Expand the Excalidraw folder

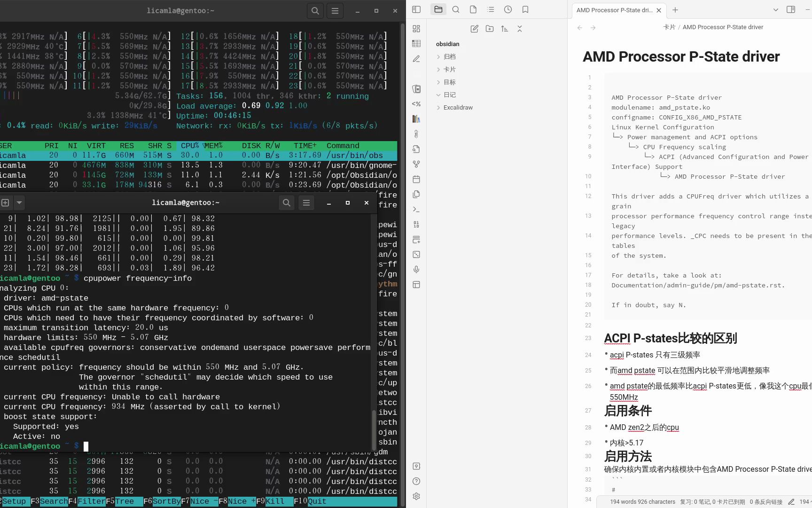pos(458,107)
